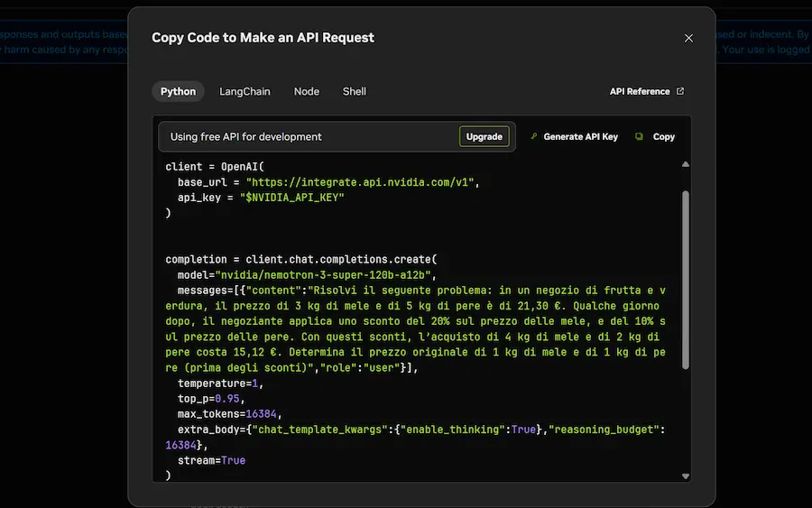Select the Python tab
The height and width of the screenshot is (508, 812).
click(x=178, y=91)
